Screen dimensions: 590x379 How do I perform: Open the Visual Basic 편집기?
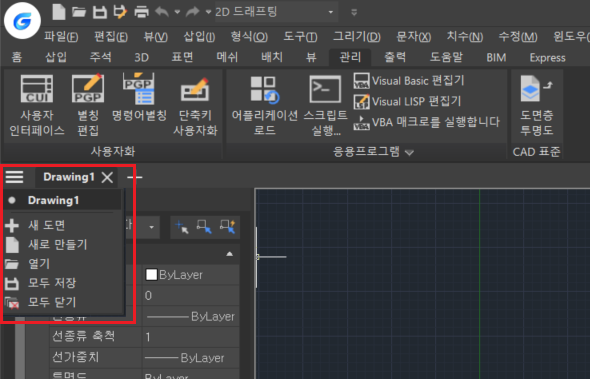click(x=409, y=81)
